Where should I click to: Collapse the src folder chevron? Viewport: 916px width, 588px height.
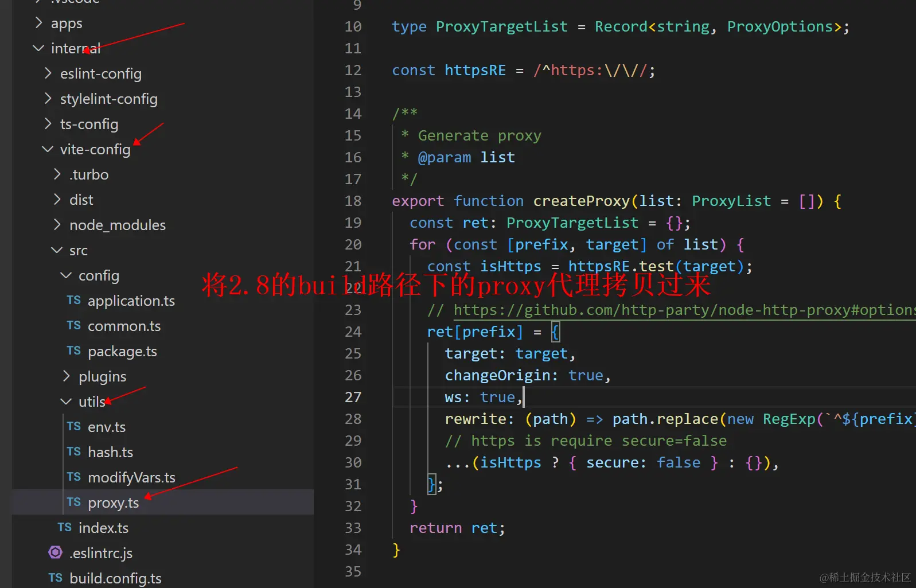(57, 250)
